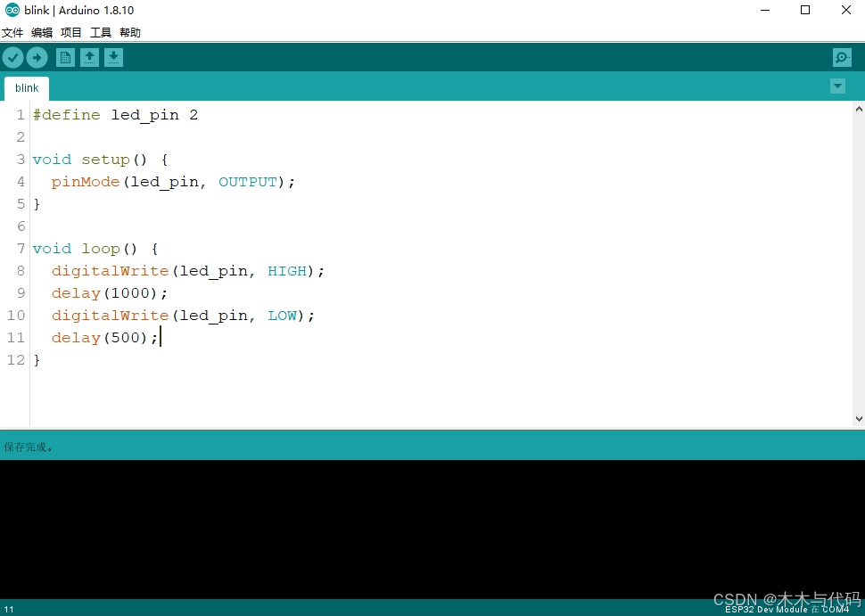
Task: Open the 项目 menu
Action: [70, 32]
